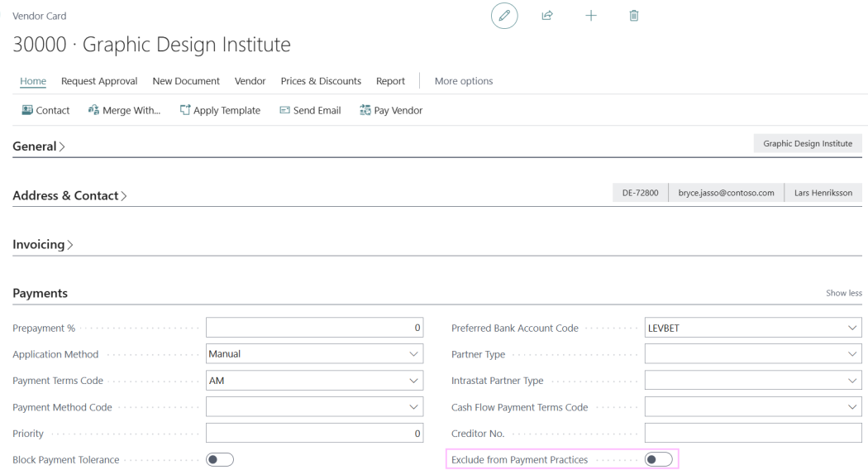Open the Vendor menu
The height and width of the screenshot is (470, 868).
tap(250, 81)
